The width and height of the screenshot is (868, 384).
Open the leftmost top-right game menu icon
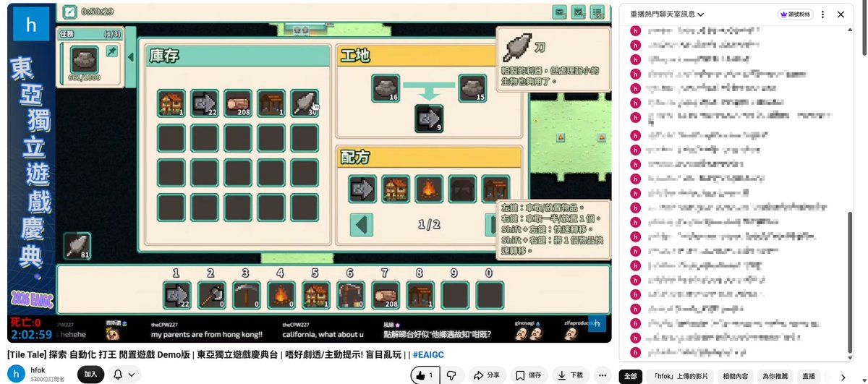click(559, 12)
